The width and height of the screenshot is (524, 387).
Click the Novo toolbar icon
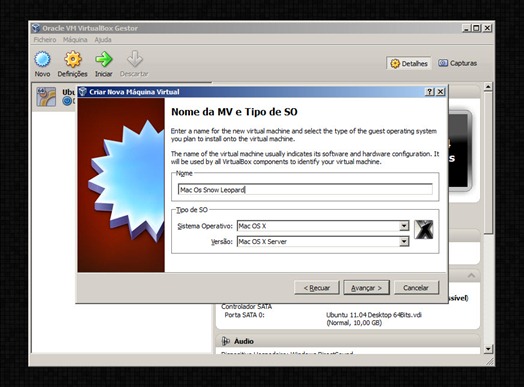pyautogui.click(x=42, y=59)
